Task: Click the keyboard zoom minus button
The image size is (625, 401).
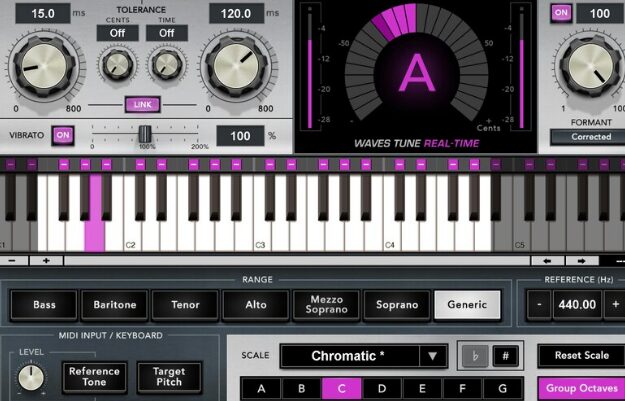Action: tap(13, 261)
